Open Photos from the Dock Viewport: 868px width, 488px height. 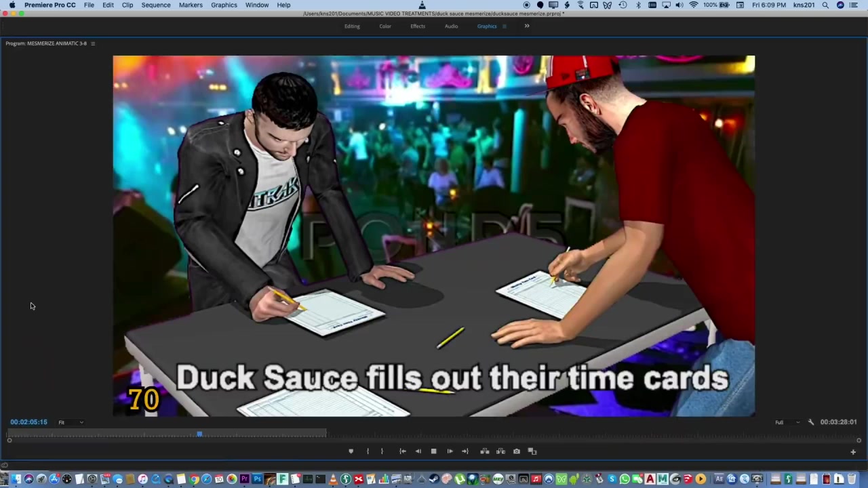pos(232,479)
